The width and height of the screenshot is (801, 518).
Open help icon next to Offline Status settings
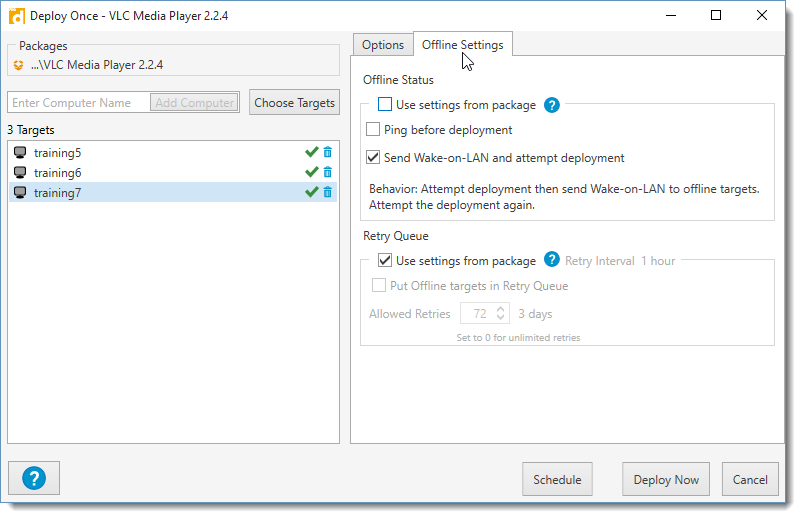coord(551,105)
